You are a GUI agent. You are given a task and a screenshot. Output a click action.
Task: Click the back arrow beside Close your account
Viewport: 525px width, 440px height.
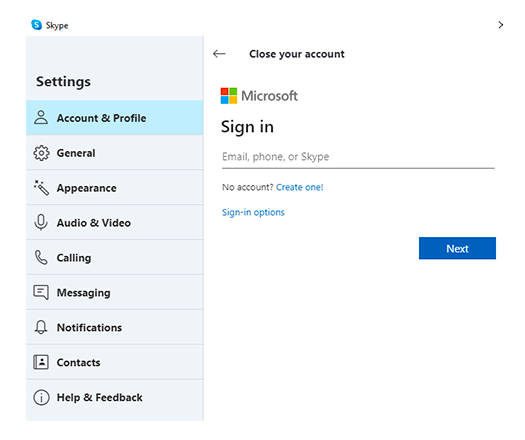[219, 54]
